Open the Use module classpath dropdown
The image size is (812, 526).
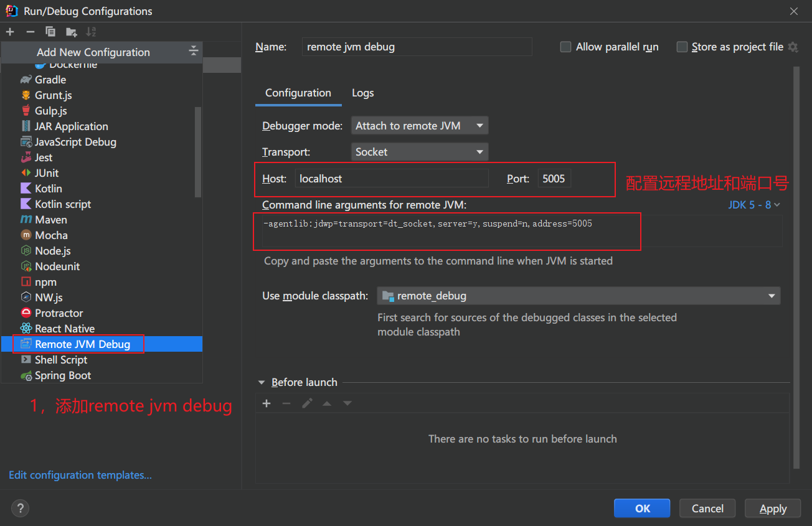tap(578, 296)
